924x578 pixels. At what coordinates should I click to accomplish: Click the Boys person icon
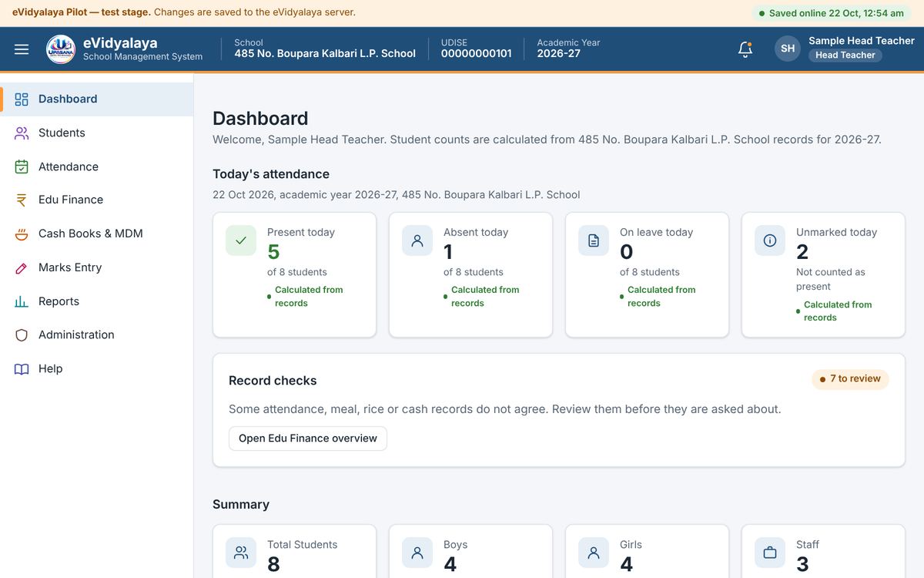(x=417, y=553)
